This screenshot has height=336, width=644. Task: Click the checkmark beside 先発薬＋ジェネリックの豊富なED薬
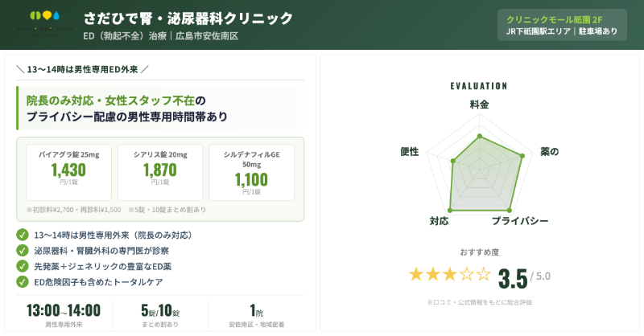(x=23, y=266)
